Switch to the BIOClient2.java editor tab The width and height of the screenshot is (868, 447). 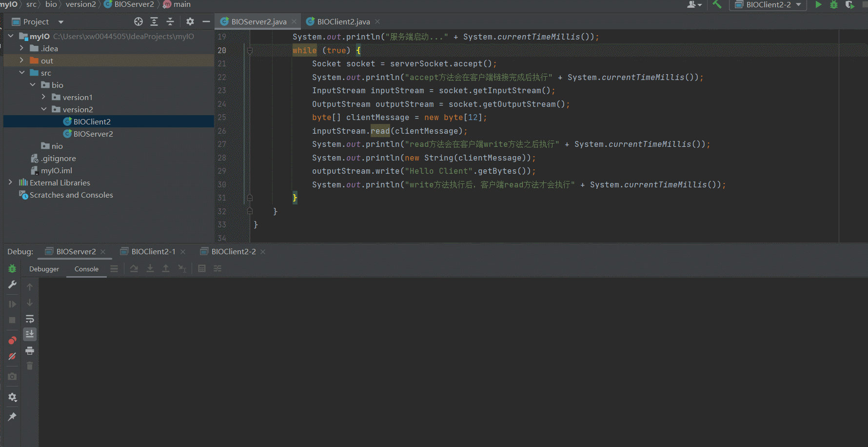tap(343, 21)
